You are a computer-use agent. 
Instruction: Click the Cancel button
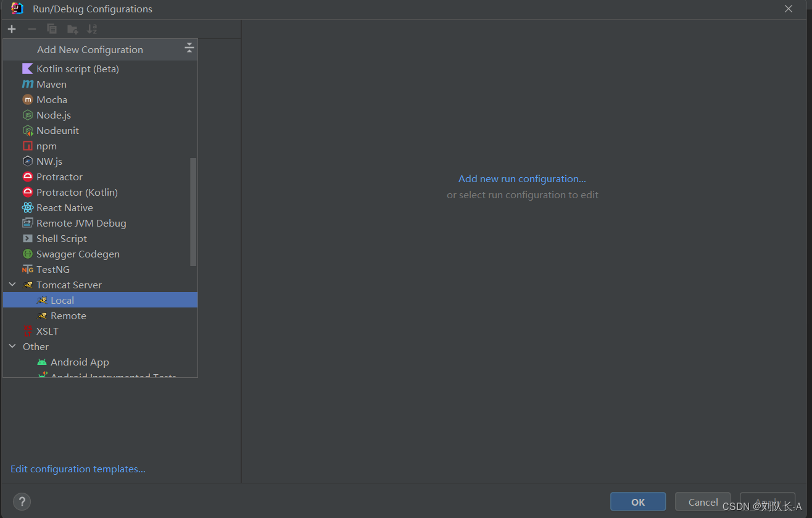pos(703,501)
